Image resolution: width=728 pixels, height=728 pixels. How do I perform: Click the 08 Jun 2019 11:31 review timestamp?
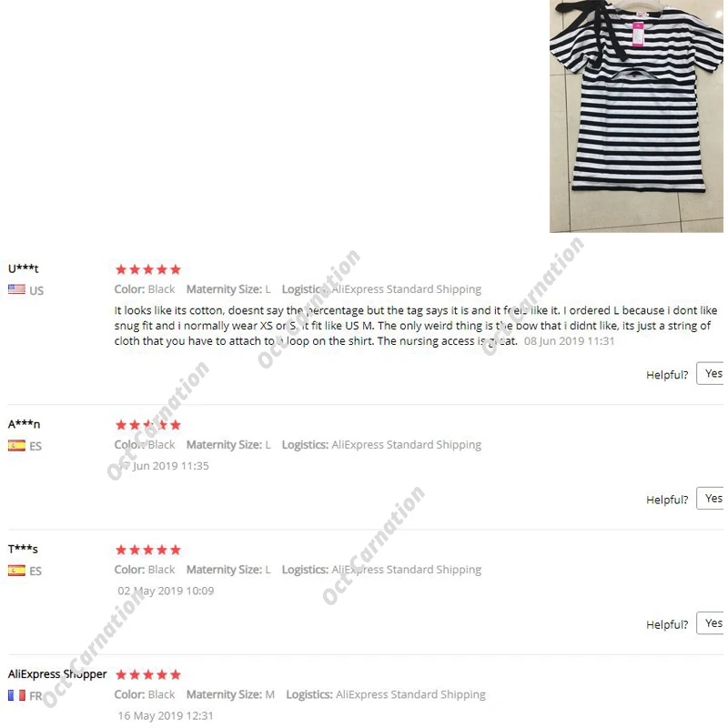point(570,340)
